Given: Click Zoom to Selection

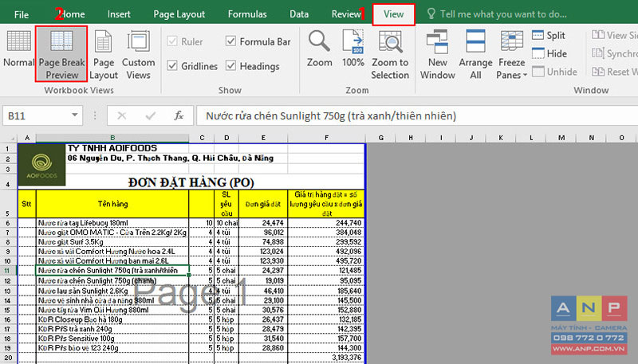Looking at the screenshot, I should pos(390,55).
